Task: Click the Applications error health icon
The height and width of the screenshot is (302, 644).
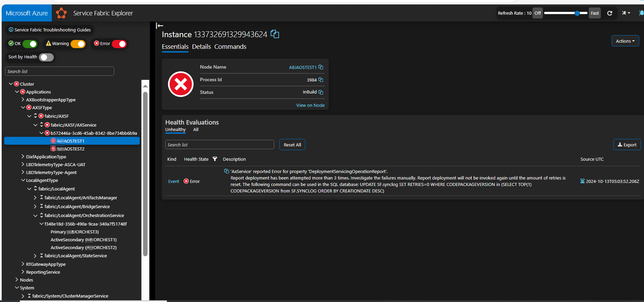Action: (x=22, y=92)
